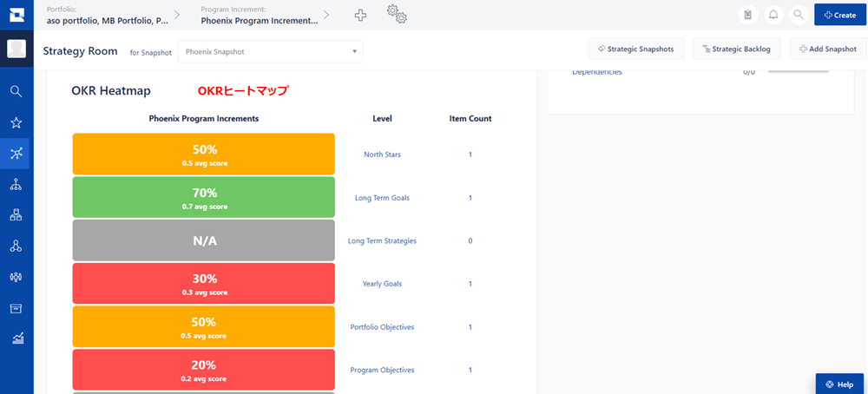Open the Strategic Backlog
This screenshot has height=394, width=868.
736,49
